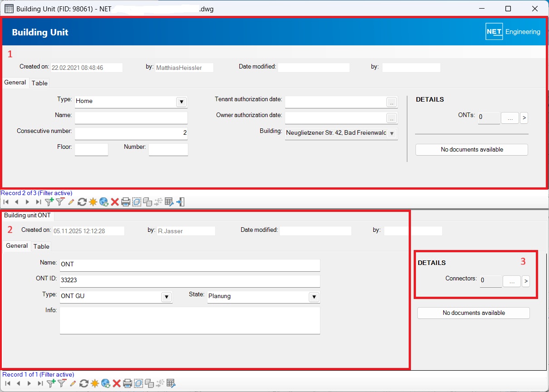Click into the ONT ID input field
Viewport: 549px width, 392px height.
pyautogui.click(x=189, y=280)
